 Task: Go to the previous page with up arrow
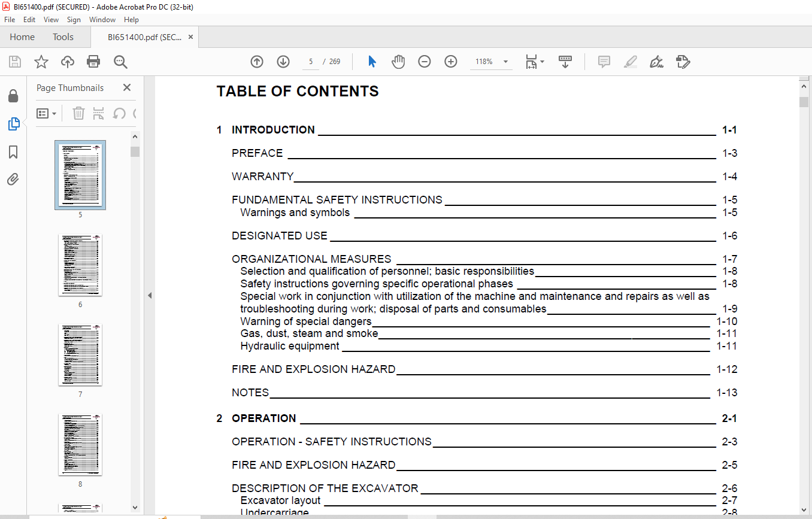pyautogui.click(x=257, y=62)
